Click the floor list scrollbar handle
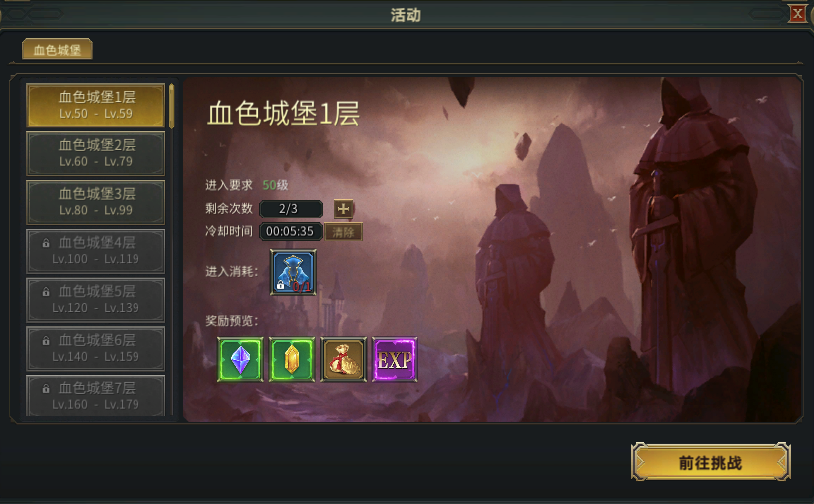 (171, 107)
